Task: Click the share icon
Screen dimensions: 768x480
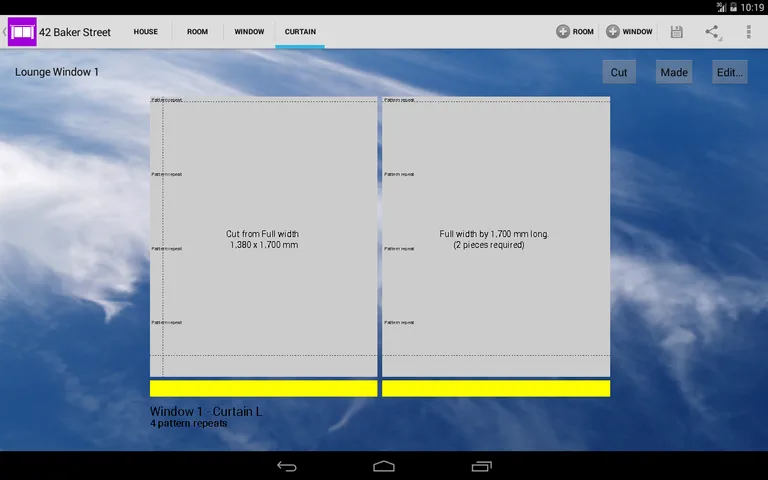Action: pyautogui.click(x=713, y=32)
